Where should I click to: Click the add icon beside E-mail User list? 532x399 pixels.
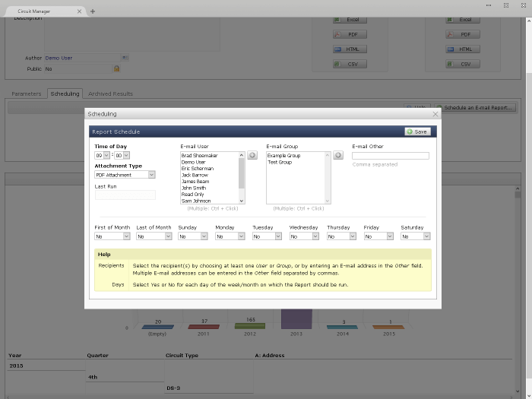[252, 156]
